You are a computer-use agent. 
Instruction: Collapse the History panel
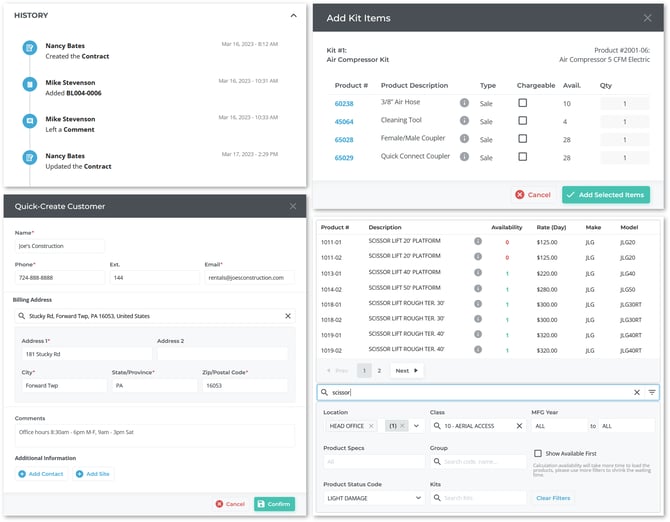click(293, 16)
